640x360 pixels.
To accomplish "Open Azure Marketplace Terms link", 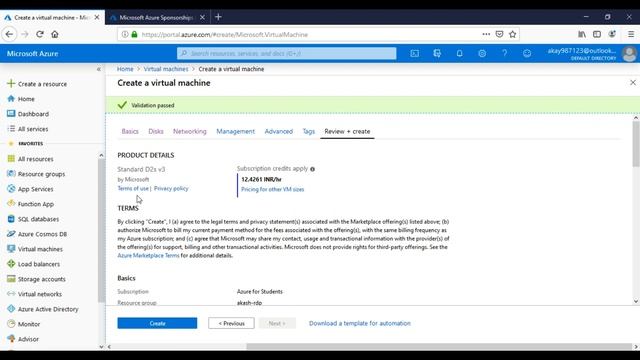I will (148, 256).
